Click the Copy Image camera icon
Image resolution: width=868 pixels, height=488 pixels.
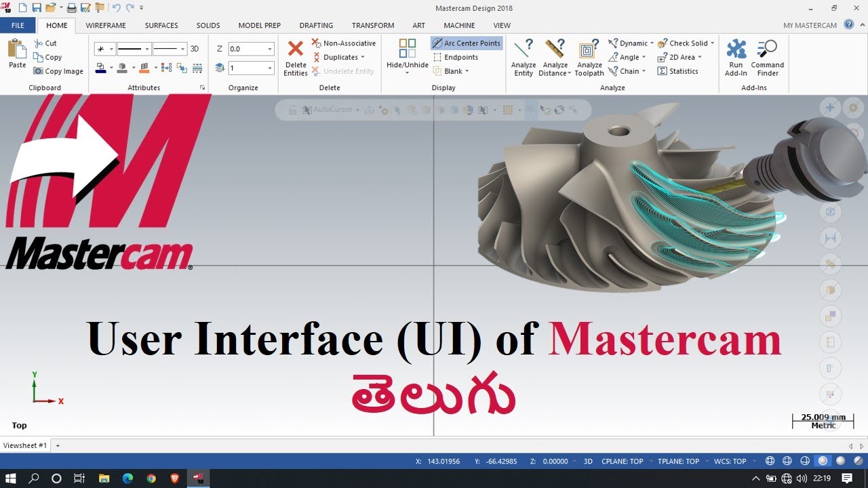click(38, 71)
